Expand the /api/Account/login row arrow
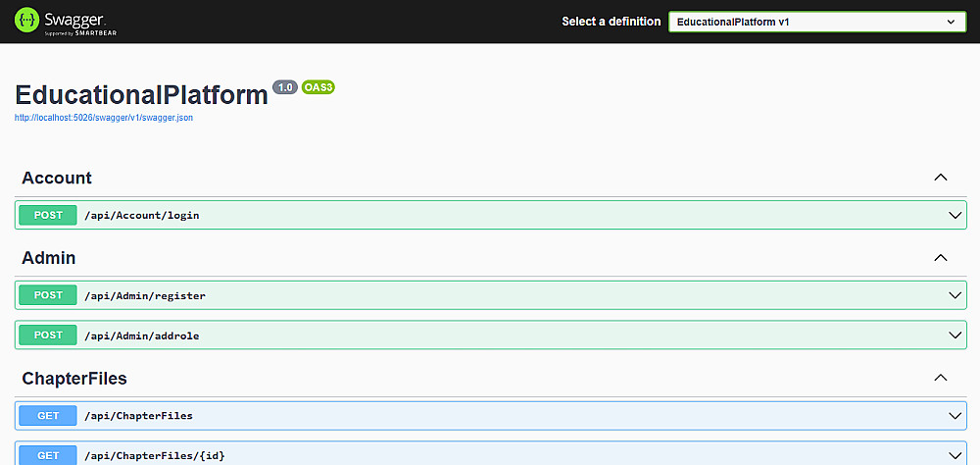 pyautogui.click(x=955, y=215)
